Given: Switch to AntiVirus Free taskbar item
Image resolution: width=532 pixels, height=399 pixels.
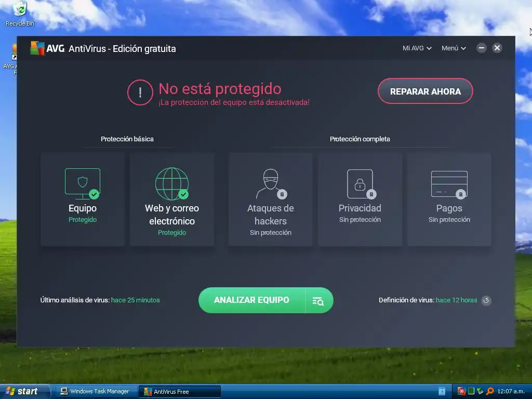Looking at the screenshot, I should (x=180, y=392).
